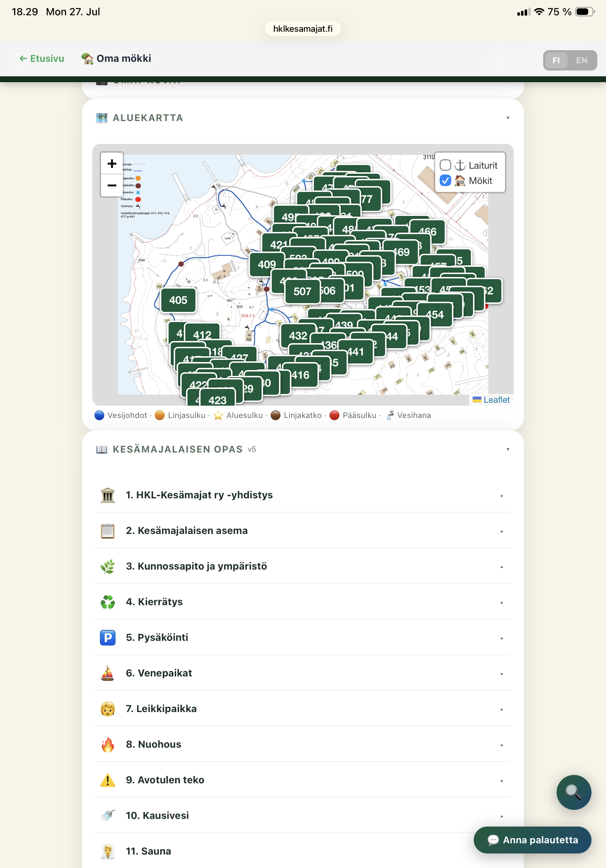
Task: Expand 6. Venepaikat arrow
Action: [x=502, y=674]
